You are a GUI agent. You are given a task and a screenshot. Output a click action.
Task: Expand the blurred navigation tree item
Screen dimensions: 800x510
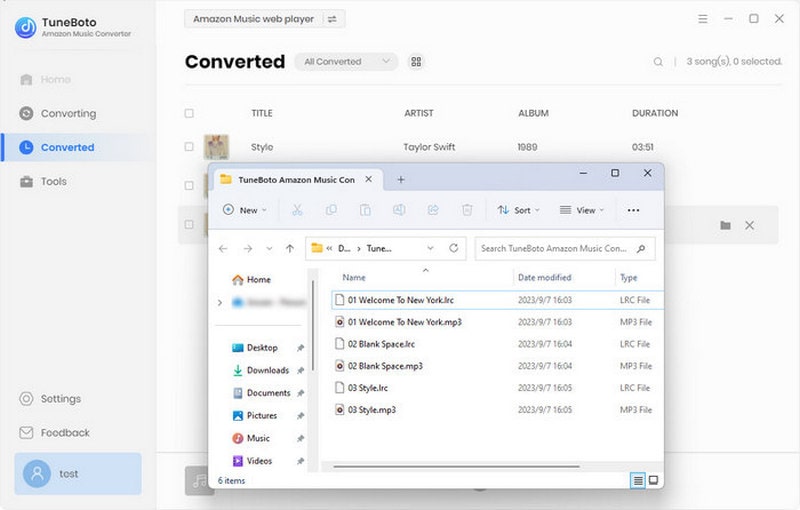220,302
